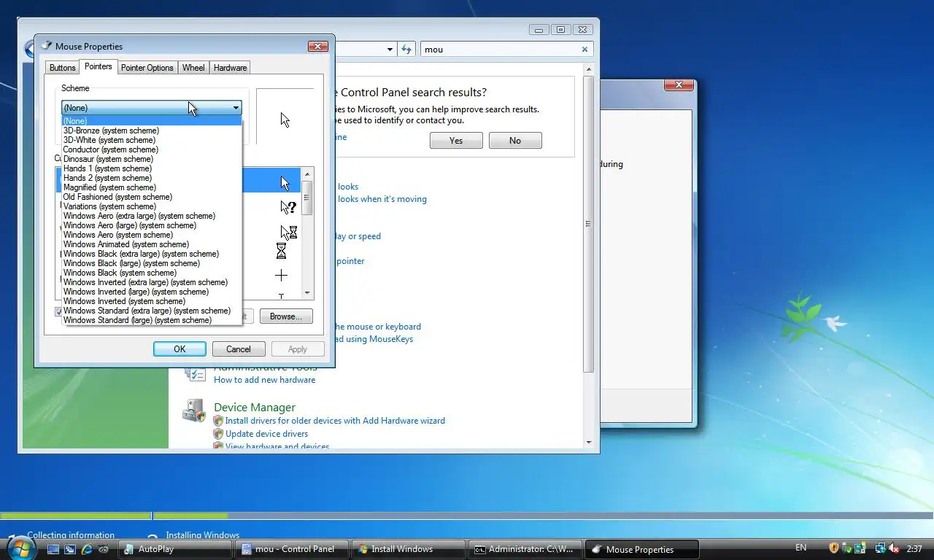Click shield icon beside Install drivers link
934x560 pixels.
(x=217, y=421)
